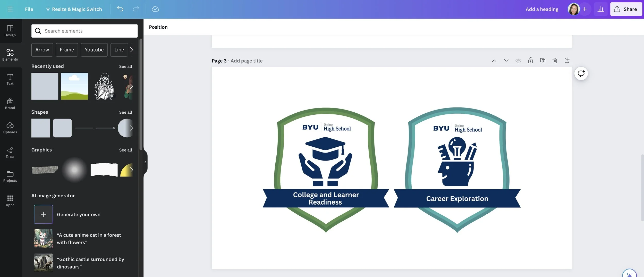Viewport: 644px width, 277px height.
Task: Show more recently used items arrow
Action: pyautogui.click(x=131, y=86)
